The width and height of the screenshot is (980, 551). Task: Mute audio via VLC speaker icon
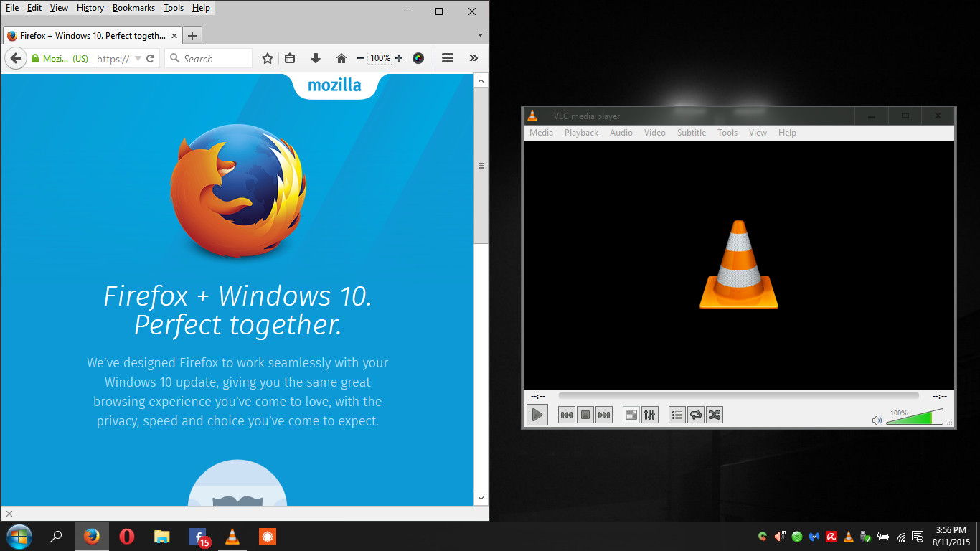point(877,420)
